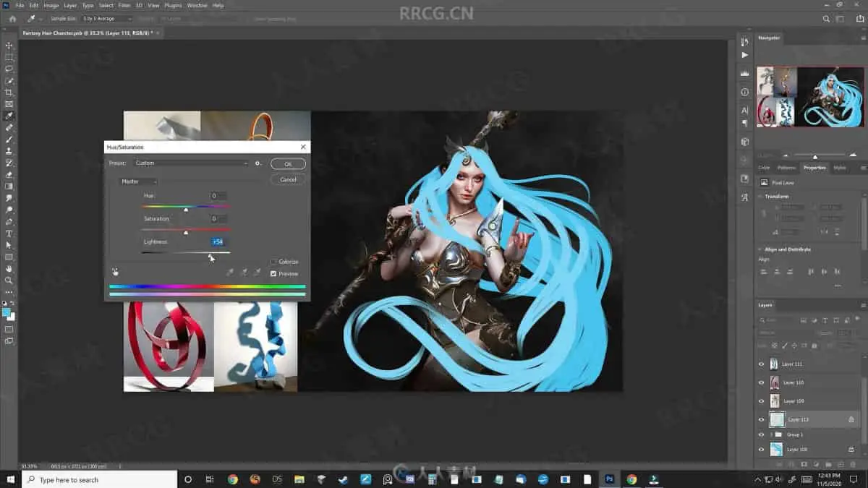Hide Layer 111 visibility eye

[761, 364]
